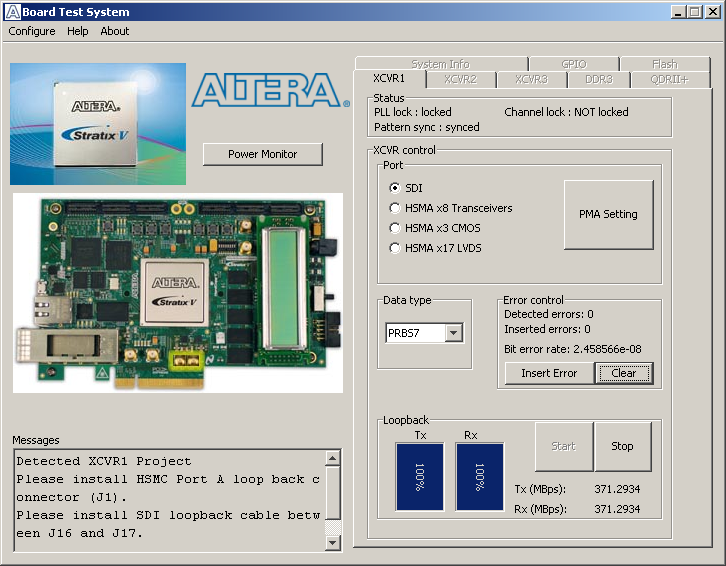This screenshot has height=566, width=726.
Task: Switch to the XCVR3 tab
Action: click(x=532, y=79)
